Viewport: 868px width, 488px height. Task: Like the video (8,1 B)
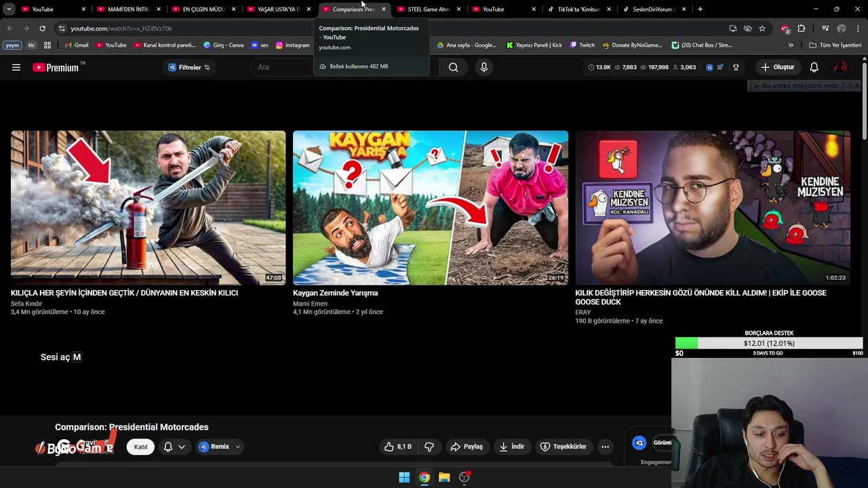(x=398, y=447)
